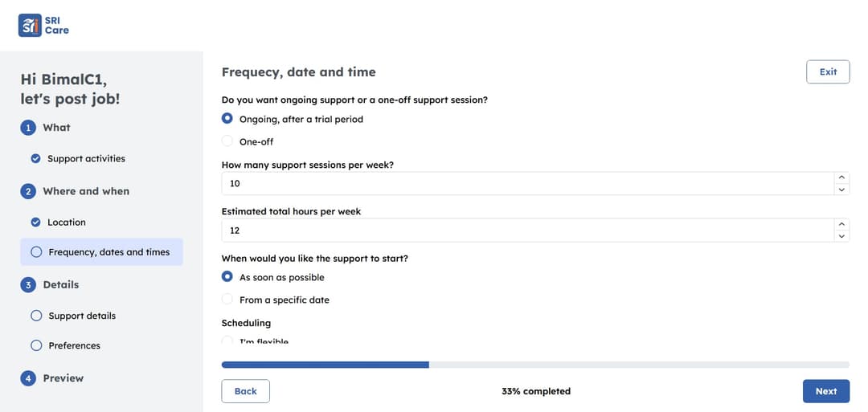The width and height of the screenshot is (868, 412).
Task: Click the 33% completed progress bar
Action: pos(534,365)
